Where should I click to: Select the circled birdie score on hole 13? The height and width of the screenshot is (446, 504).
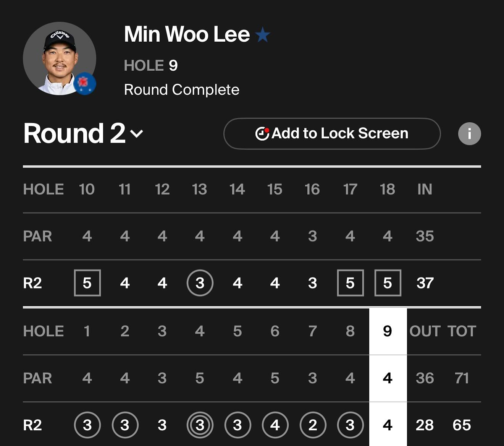tap(200, 283)
